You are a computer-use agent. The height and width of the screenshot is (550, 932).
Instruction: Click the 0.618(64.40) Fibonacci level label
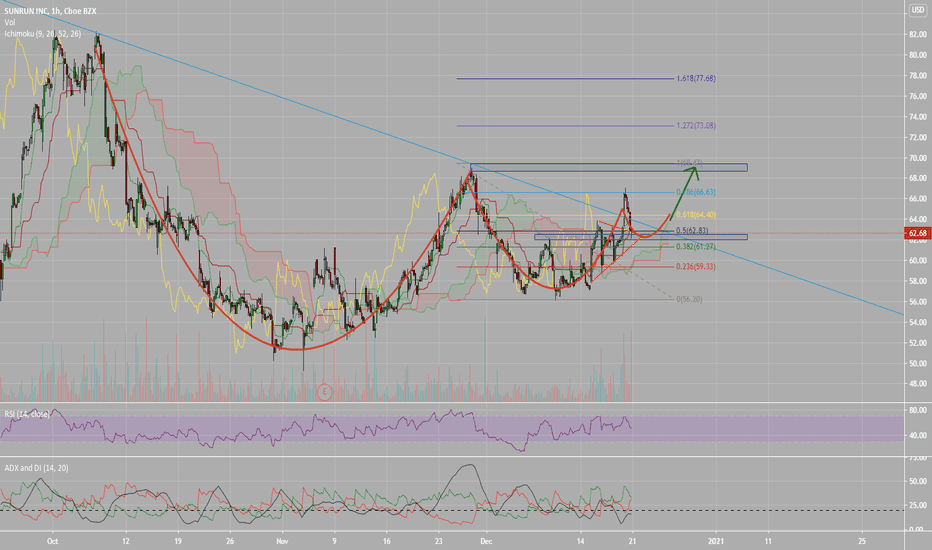click(x=695, y=215)
